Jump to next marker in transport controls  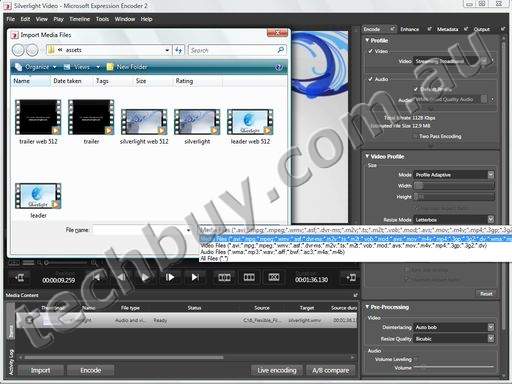[195, 277]
